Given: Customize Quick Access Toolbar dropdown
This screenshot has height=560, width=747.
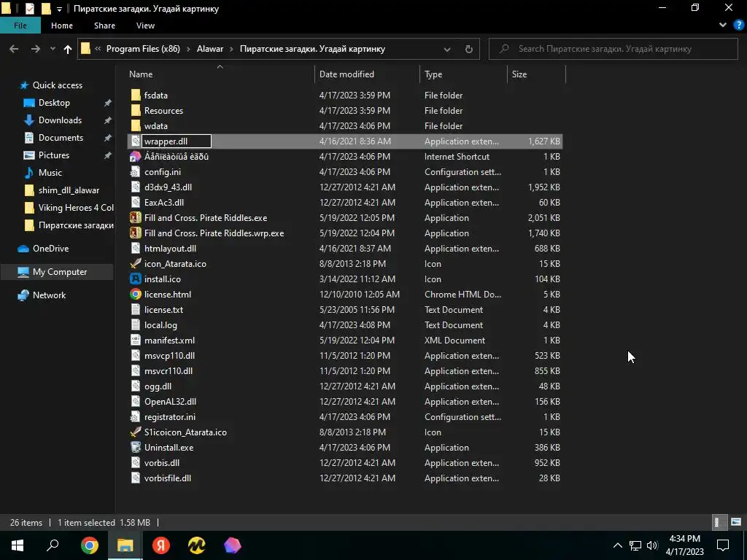Looking at the screenshot, I should coord(59,9).
